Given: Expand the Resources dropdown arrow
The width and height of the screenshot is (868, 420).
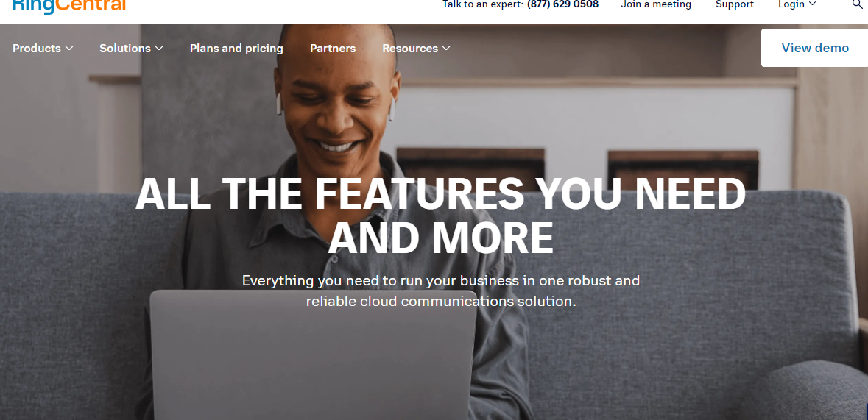Looking at the screenshot, I should tap(446, 48).
